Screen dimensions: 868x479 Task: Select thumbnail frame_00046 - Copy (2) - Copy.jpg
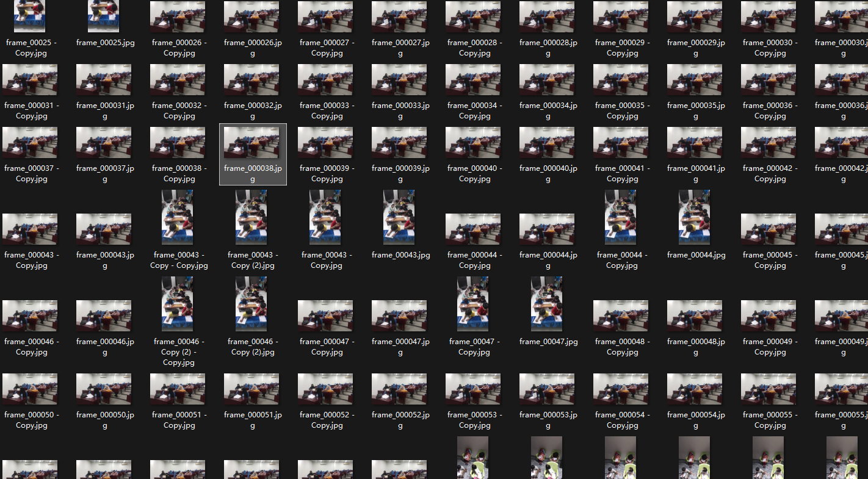click(x=178, y=304)
